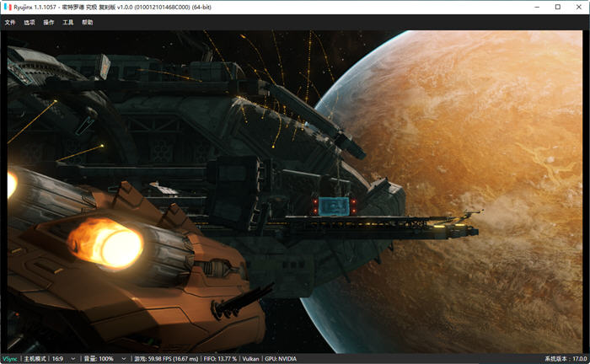Open the 操作 menu
590x364 pixels.
(49, 23)
